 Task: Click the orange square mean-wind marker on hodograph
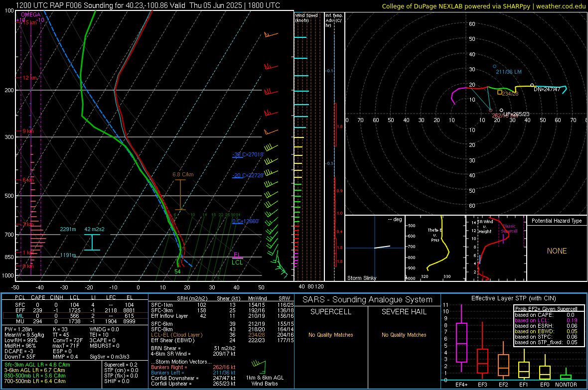[499, 92]
